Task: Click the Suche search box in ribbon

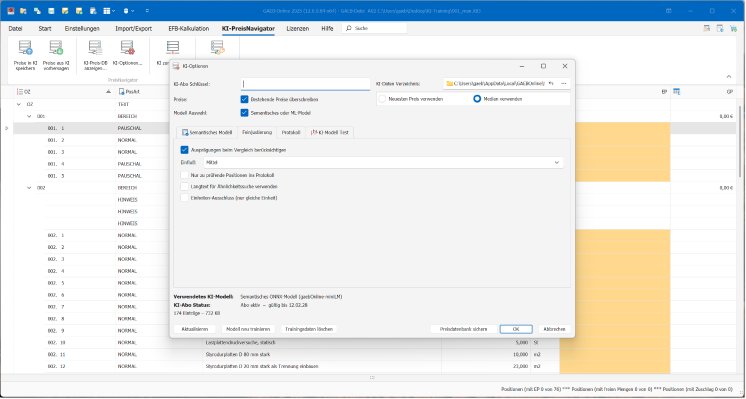Action: 374,29
